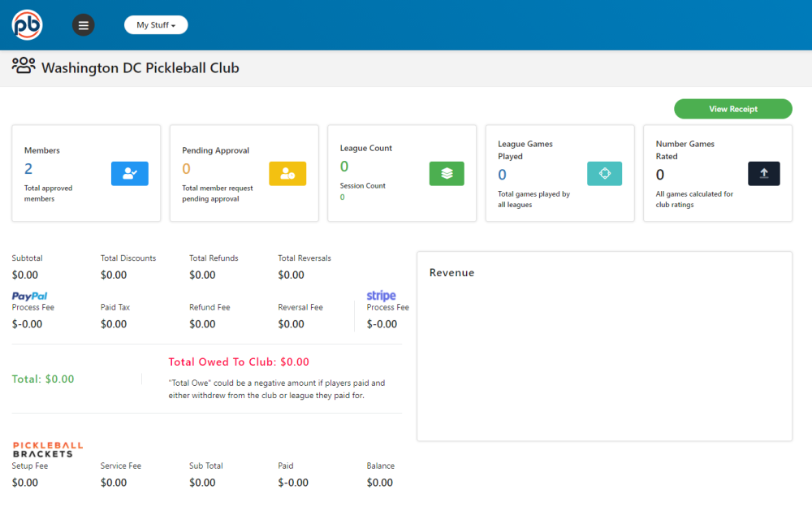Open the hamburger menu
The height and width of the screenshot is (507, 812).
point(83,25)
